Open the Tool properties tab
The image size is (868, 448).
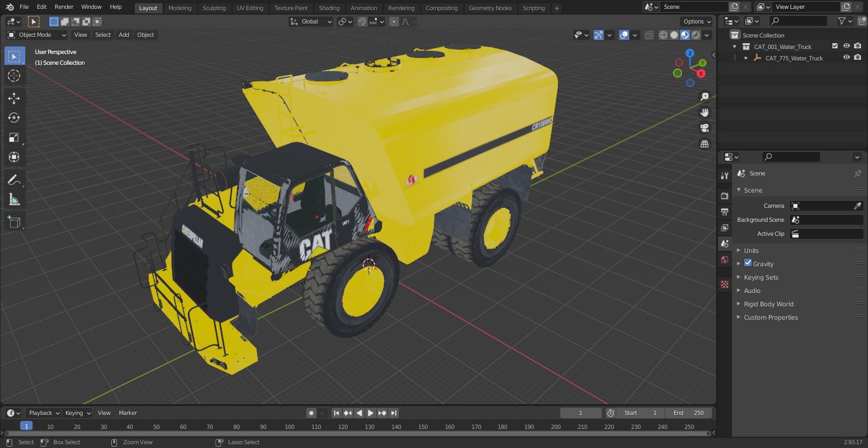724,175
